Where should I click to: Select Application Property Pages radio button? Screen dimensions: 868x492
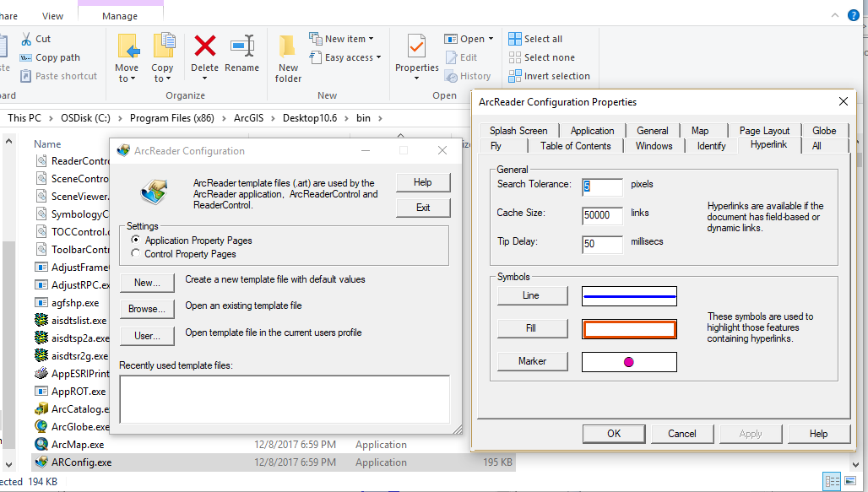click(135, 240)
